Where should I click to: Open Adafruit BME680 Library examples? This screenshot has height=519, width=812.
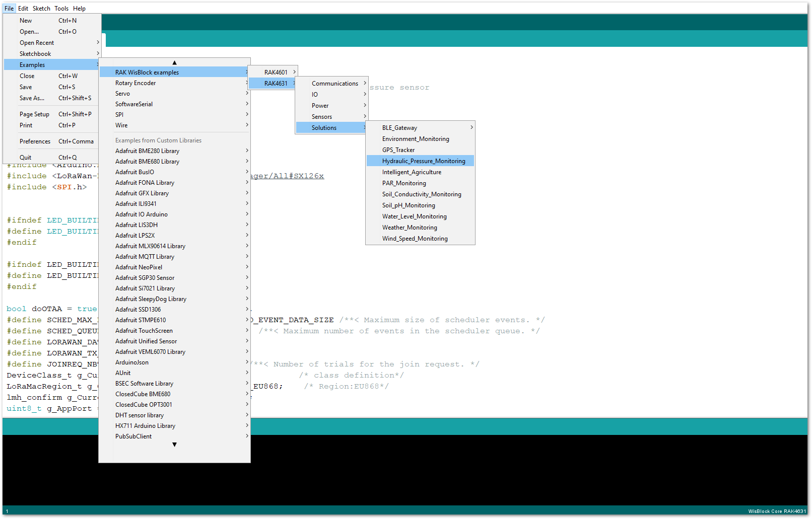[x=174, y=162]
